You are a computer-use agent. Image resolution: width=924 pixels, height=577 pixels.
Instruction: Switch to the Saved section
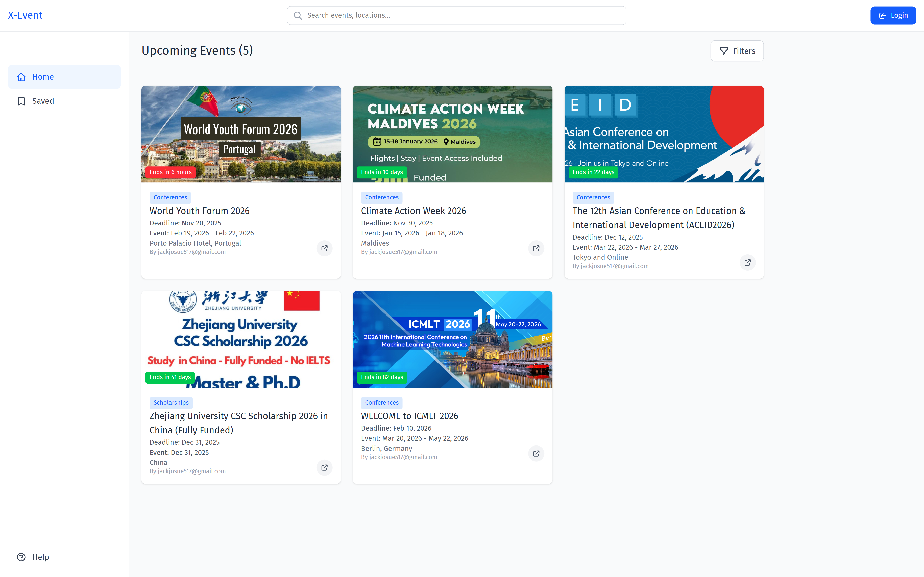[x=43, y=101]
